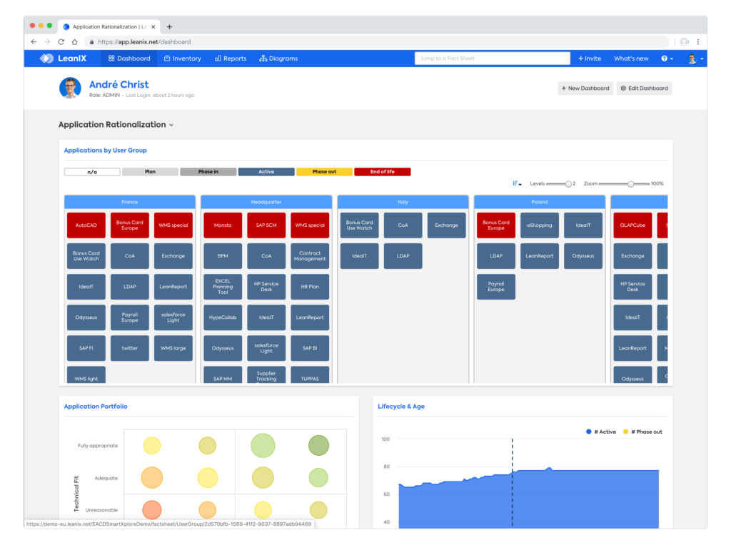Open the HR Plan application tile
Screen dimensions: 731x560
(310, 287)
